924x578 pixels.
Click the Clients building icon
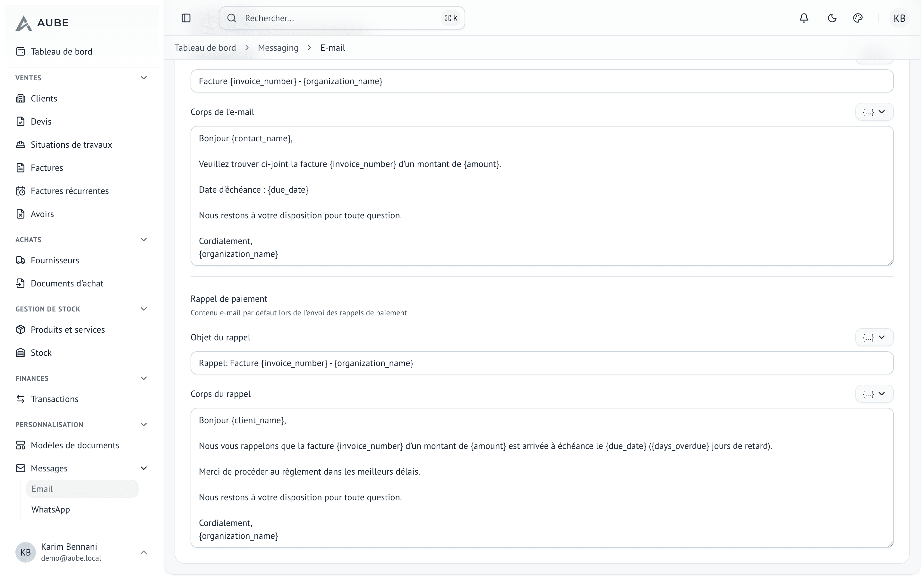coord(21,98)
